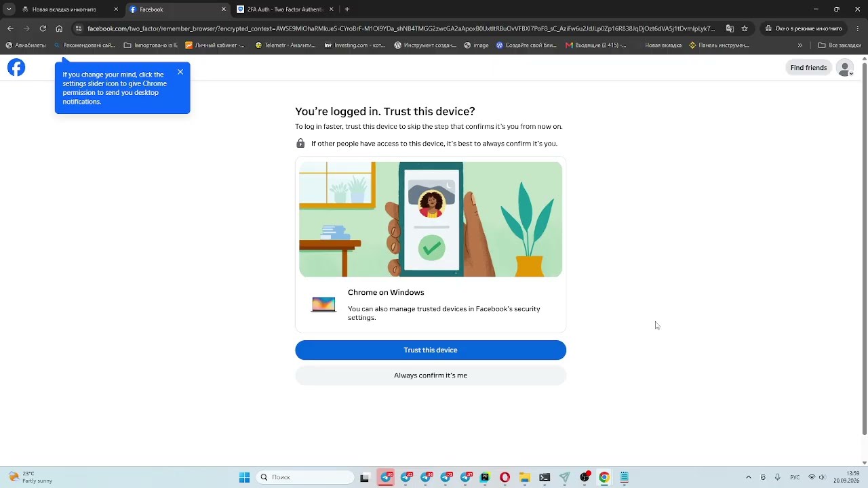Open Chrome three-dot menu
The height and width of the screenshot is (488, 868).
858,28
